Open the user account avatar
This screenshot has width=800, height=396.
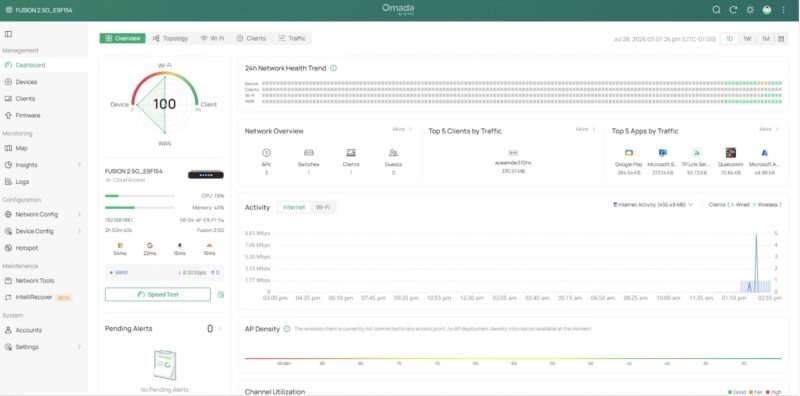(x=767, y=10)
